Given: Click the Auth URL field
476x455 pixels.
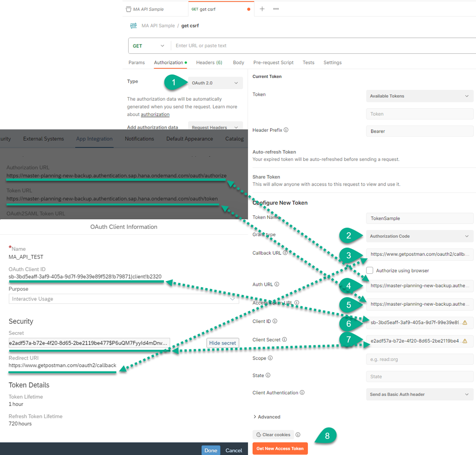Looking at the screenshot, I should pyautogui.click(x=419, y=286).
